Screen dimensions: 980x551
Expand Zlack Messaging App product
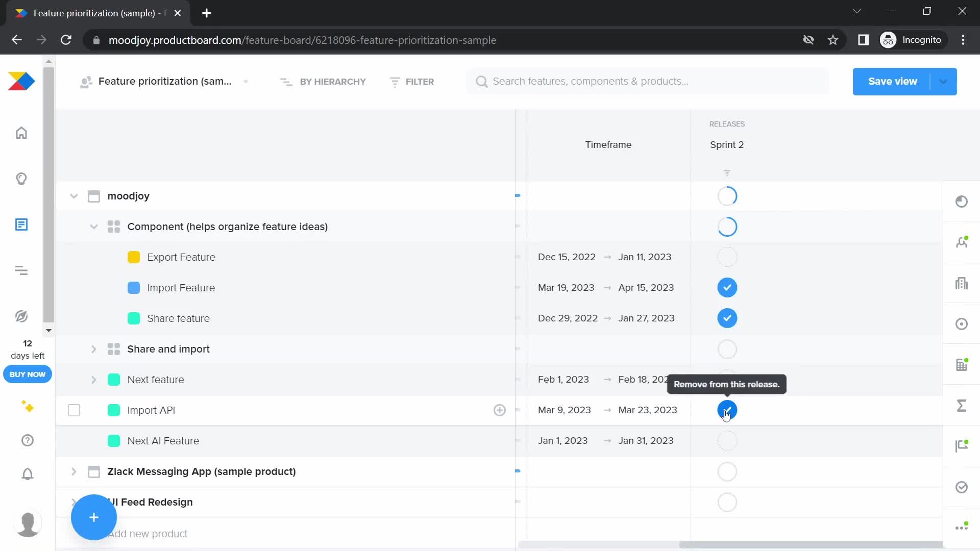click(73, 471)
